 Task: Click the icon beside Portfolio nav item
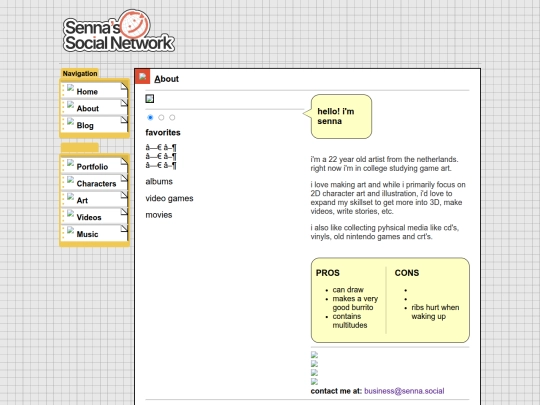tap(71, 163)
